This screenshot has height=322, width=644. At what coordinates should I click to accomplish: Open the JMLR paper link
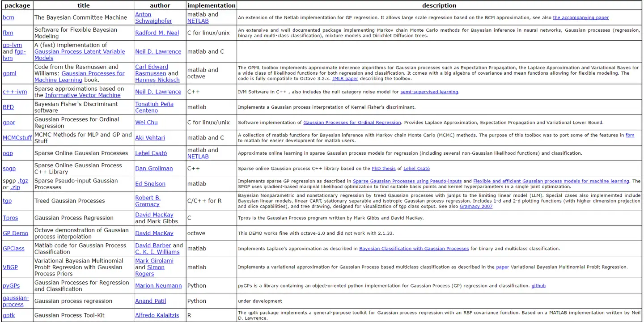coord(345,79)
